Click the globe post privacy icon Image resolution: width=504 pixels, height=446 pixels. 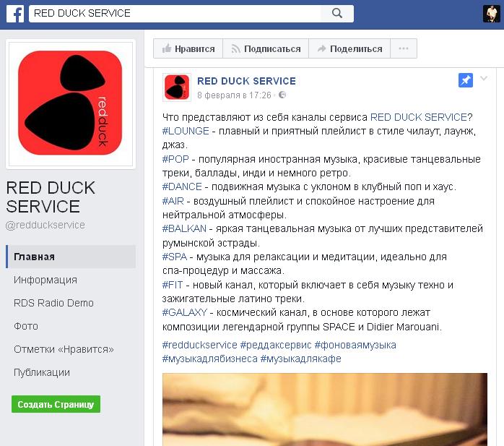pyautogui.click(x=282, y=95)
